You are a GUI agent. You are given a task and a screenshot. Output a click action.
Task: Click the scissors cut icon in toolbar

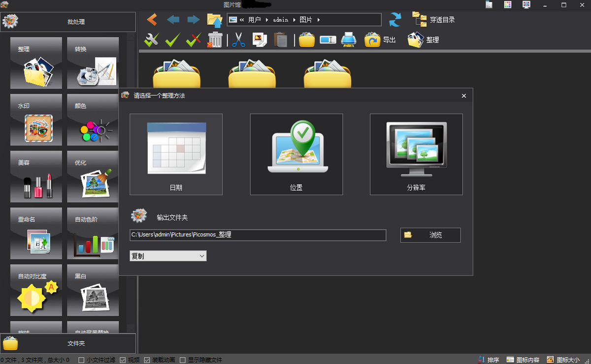pos(238,40)
